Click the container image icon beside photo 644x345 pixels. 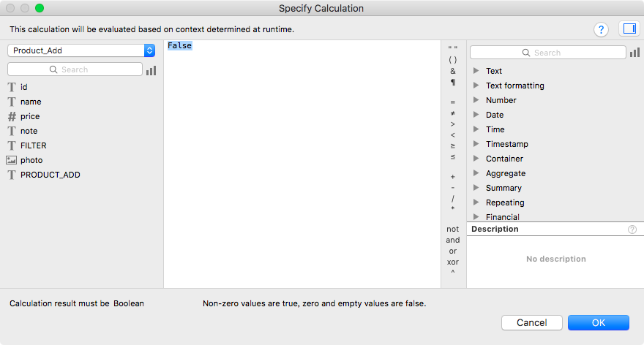click(x=12, y=160)
